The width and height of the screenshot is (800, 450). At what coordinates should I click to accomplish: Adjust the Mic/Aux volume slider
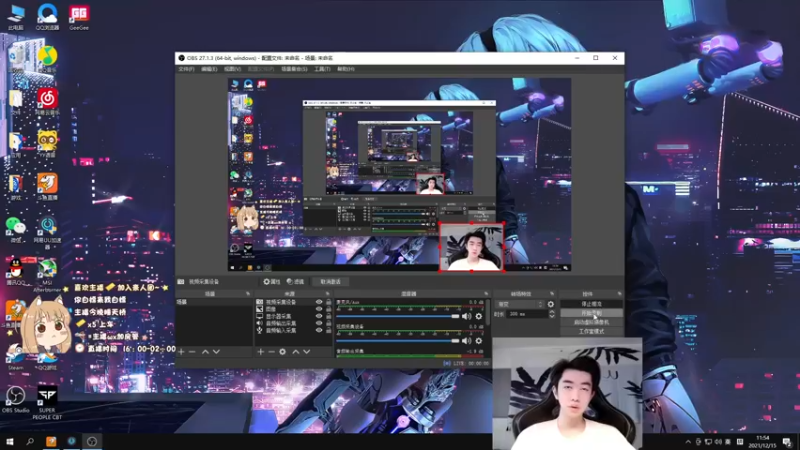397,316
